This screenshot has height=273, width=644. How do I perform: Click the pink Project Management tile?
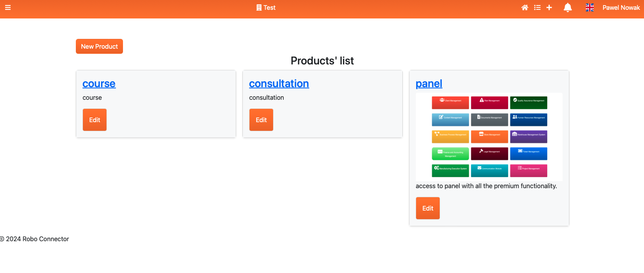[528, 170]
